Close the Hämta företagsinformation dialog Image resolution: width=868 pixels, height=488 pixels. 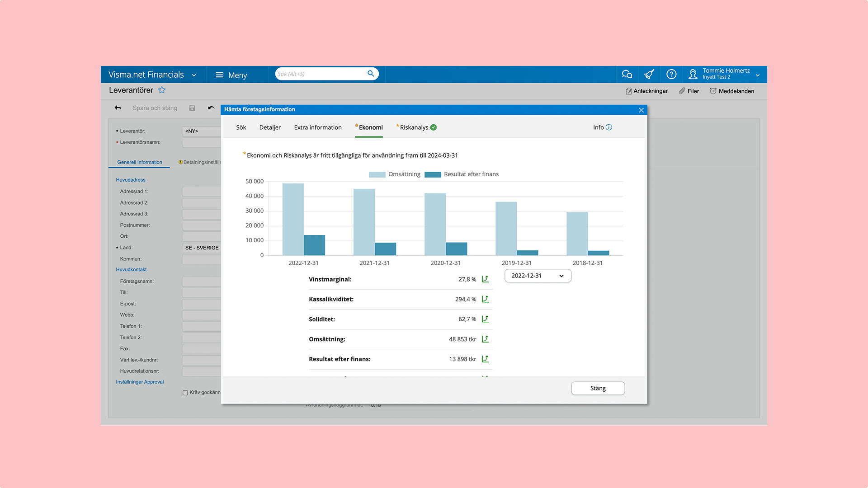[641, 110]
